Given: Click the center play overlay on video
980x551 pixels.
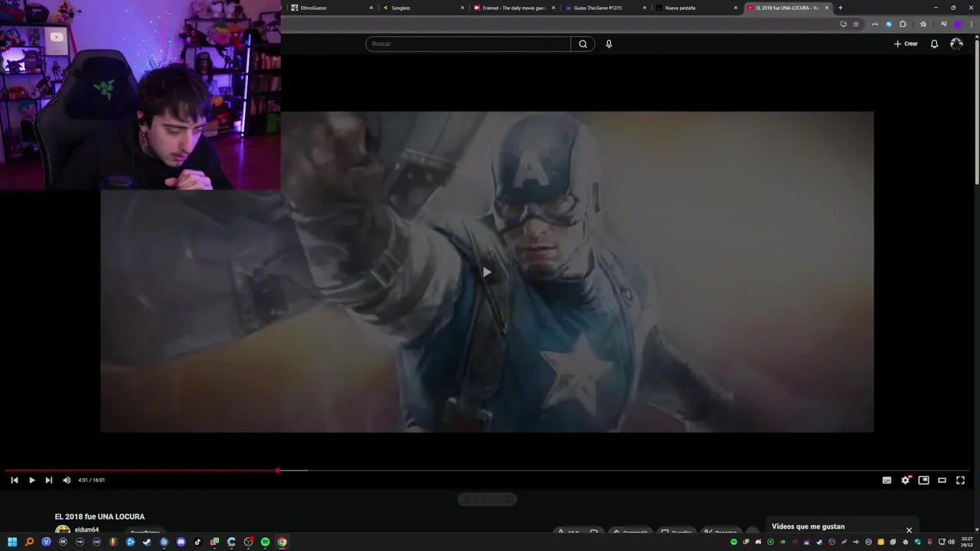Looking at the screenshot, I should click(486, 272).
